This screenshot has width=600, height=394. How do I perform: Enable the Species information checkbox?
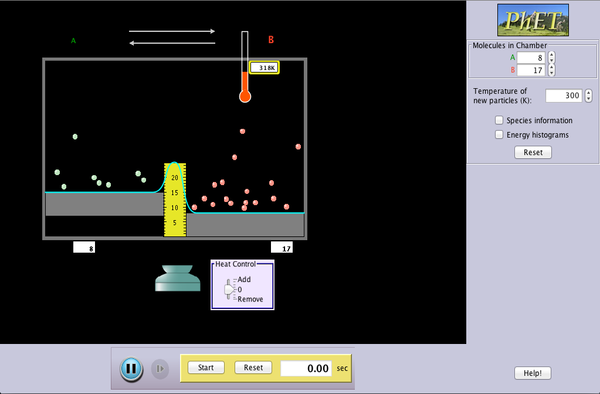click(x=499, y=120)
